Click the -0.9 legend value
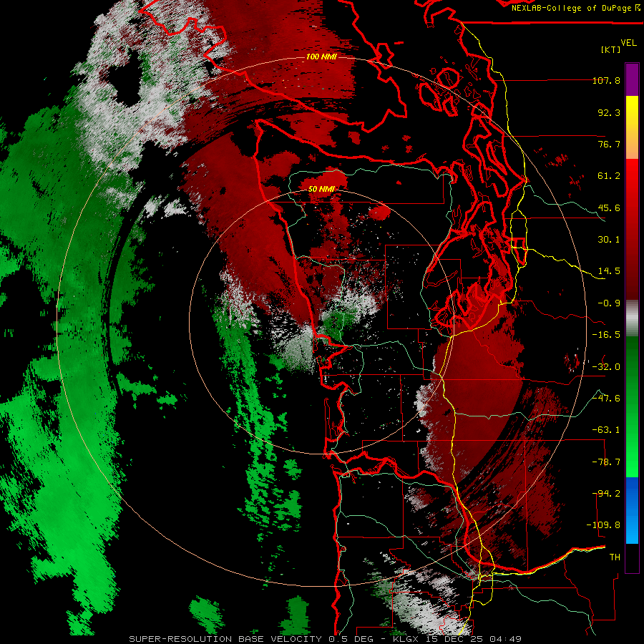Image resolution: width=644 pixels, height=644 pixels. pos(609,303)
